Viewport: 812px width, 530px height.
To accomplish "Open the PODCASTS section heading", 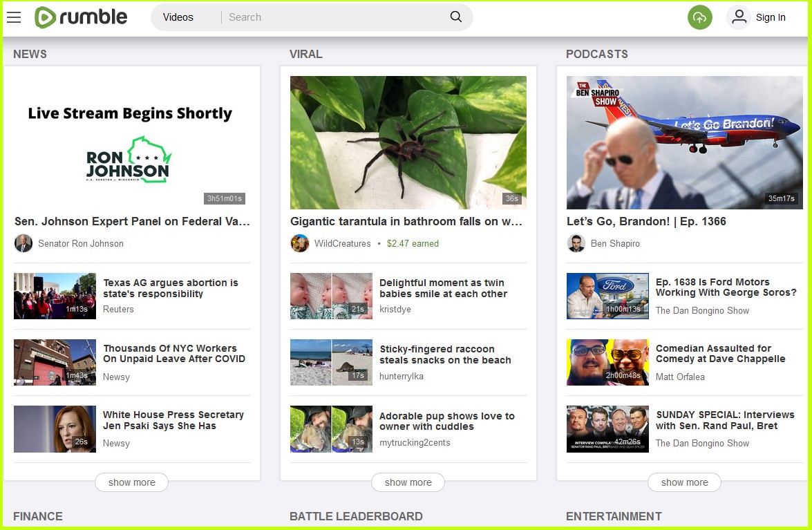I will click(597, 54).
